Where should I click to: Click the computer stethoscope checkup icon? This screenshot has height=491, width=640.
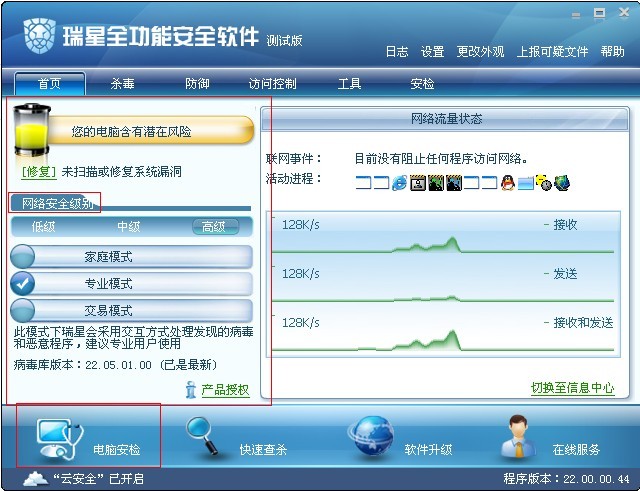click(x=59, y=438)
